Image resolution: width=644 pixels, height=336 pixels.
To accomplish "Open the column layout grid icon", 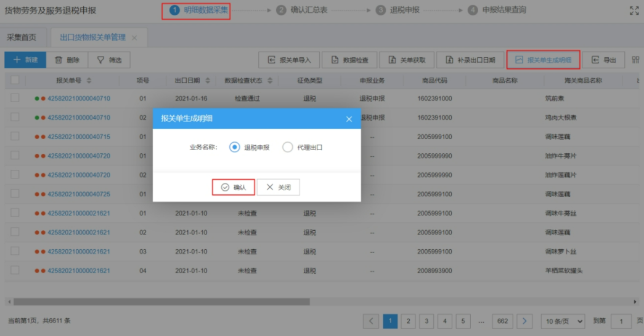I will click(x=635, y=60).
